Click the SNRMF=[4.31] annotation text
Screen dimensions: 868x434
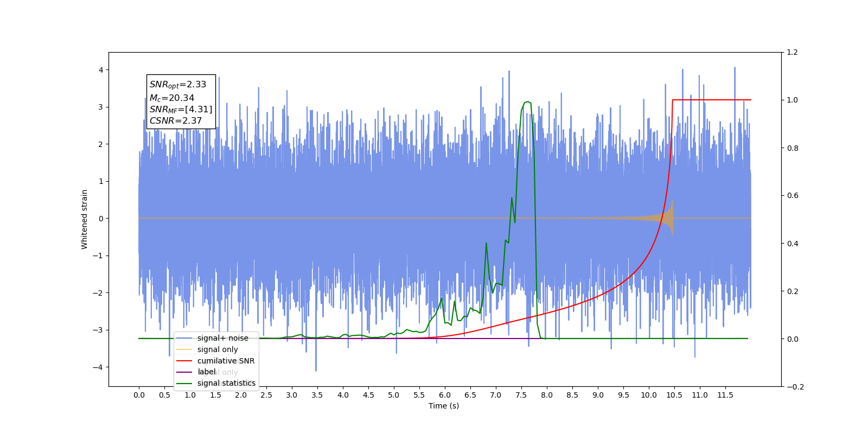pyautogui.click(x=181, y=109)
